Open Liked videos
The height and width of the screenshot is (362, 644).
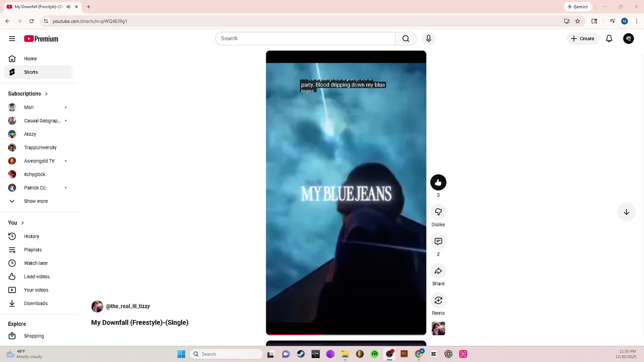pyautogui.click(x=39, y=277)
